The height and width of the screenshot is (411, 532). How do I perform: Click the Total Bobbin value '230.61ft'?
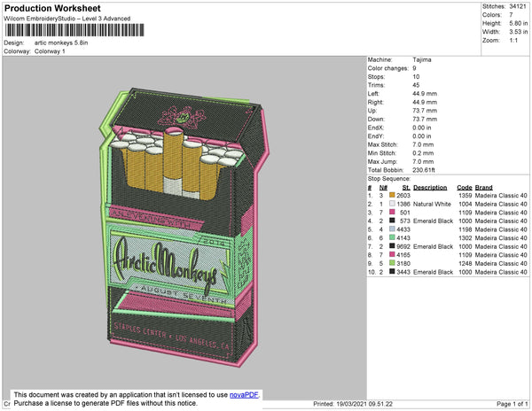pos(424,170)
